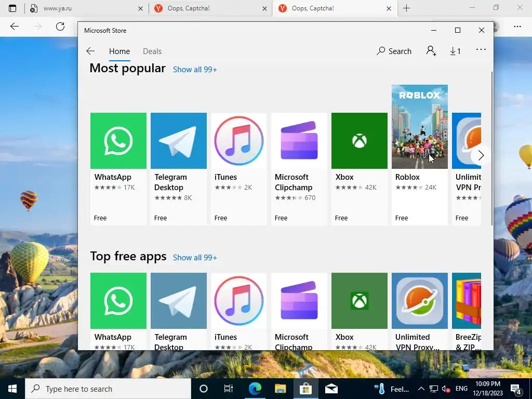The image size is (532, 399).
Task: Open the muted volume tray icon
Action: click(446, 389)
